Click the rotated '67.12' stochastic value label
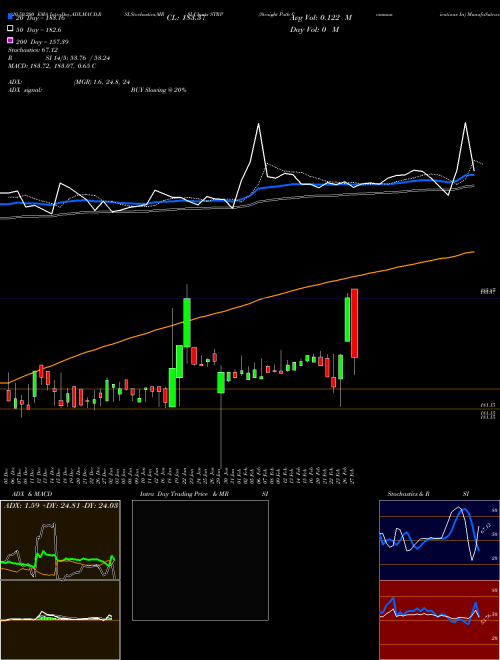The height and width of the screenshot is (660, 500). click(x=486, y=528)
